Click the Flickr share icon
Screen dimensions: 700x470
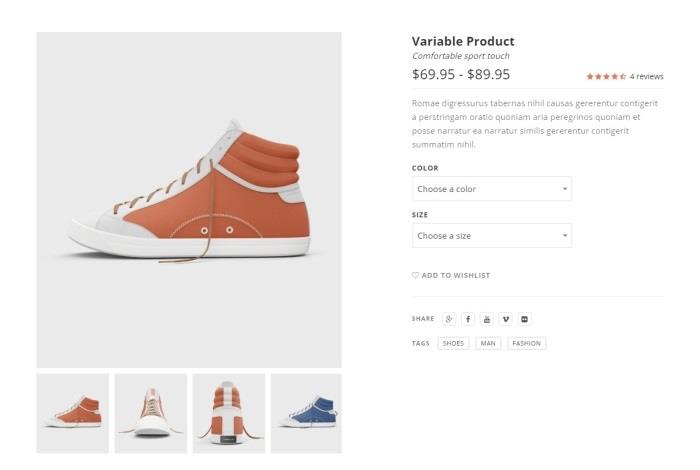[525, 319]
